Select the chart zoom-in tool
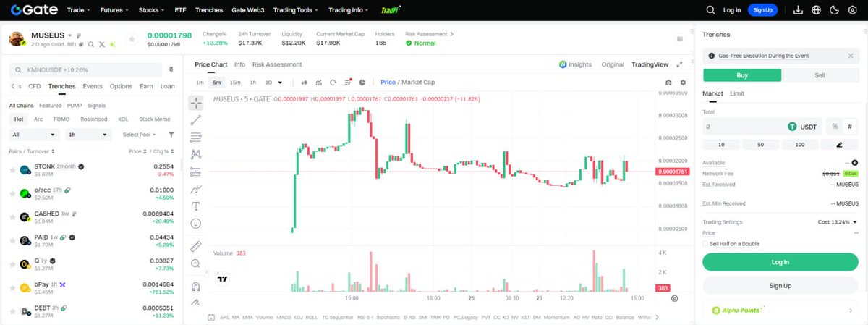Viewport: 868px width, 325px height. (195, 263)
